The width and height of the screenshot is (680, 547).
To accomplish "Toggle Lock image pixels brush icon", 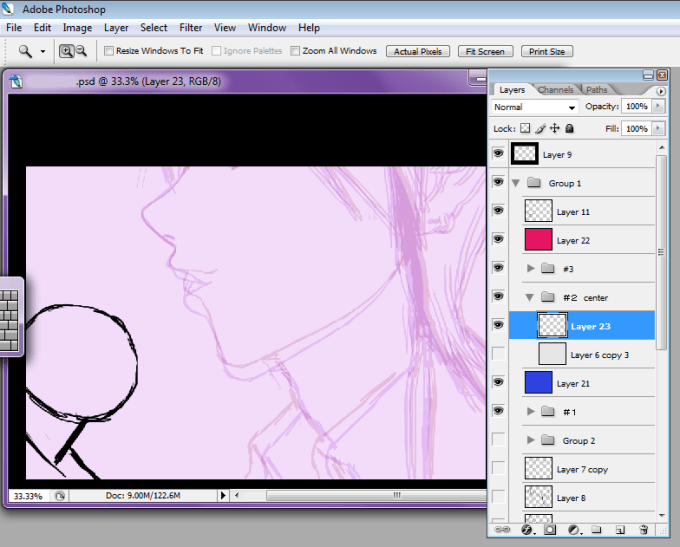I will click(x=540, y=128).
